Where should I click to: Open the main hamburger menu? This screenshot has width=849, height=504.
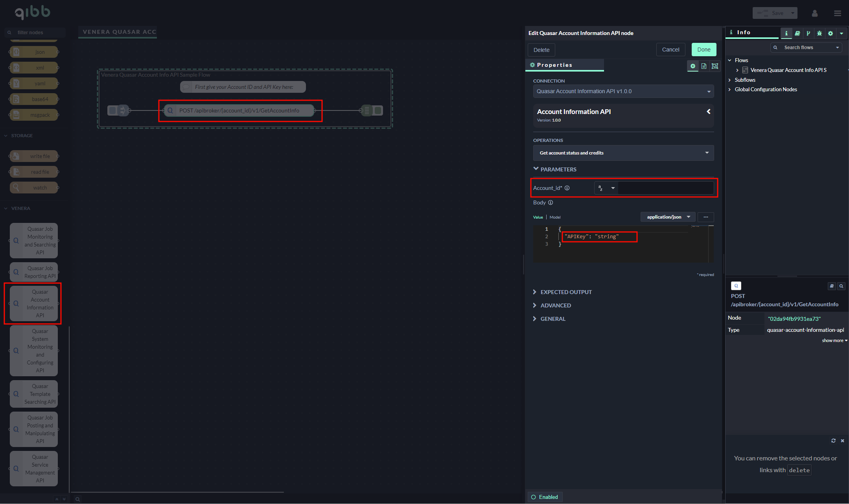[x=837, y=13]
